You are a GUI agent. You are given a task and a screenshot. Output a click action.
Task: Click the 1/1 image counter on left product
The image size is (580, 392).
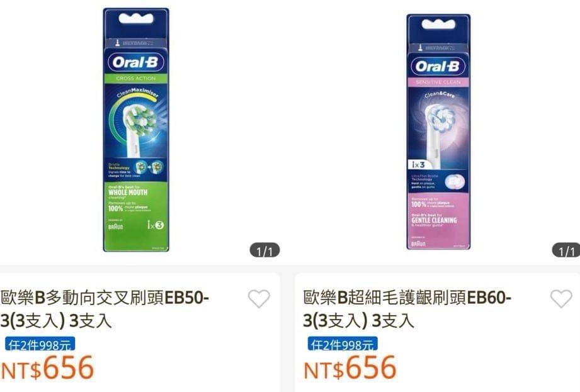[265, 251]
